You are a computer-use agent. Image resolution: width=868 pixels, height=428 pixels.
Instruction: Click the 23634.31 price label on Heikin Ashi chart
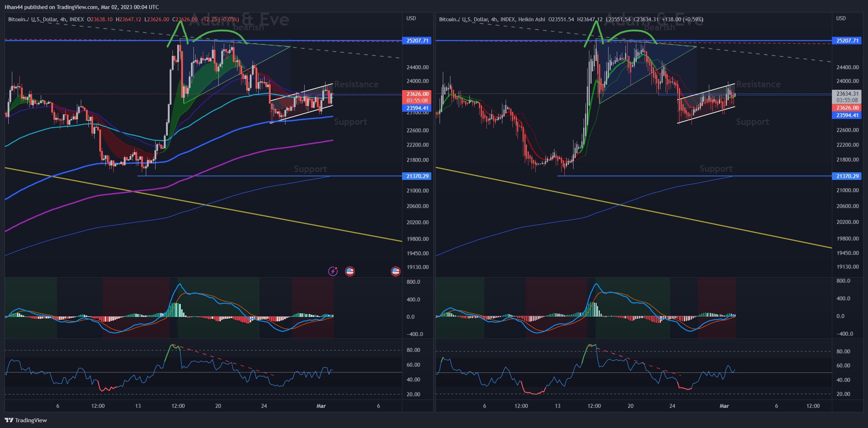pos(847,93)
